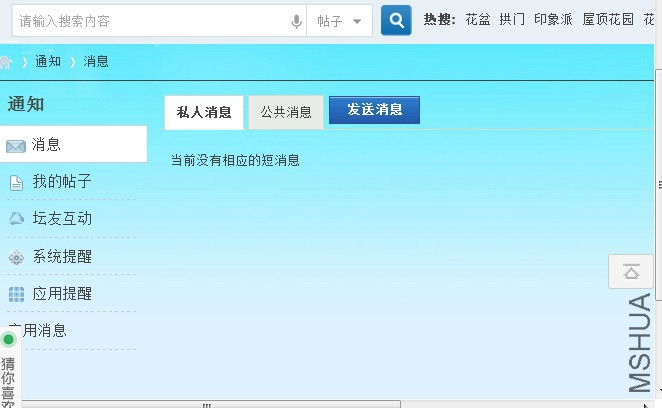Switch to the 公共消息 tab
Image resolution: width=662 pixels, height=408 pixels.
click(286, 112)
